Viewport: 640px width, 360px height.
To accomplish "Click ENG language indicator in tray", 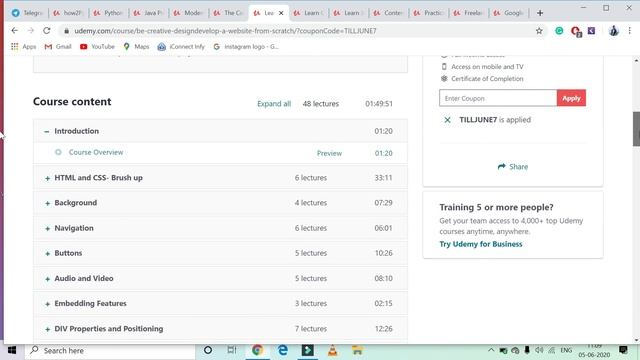I will [566, 350].
